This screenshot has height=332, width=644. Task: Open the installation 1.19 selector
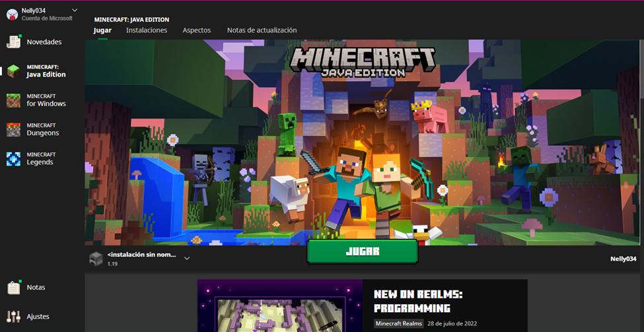[142, 258]
